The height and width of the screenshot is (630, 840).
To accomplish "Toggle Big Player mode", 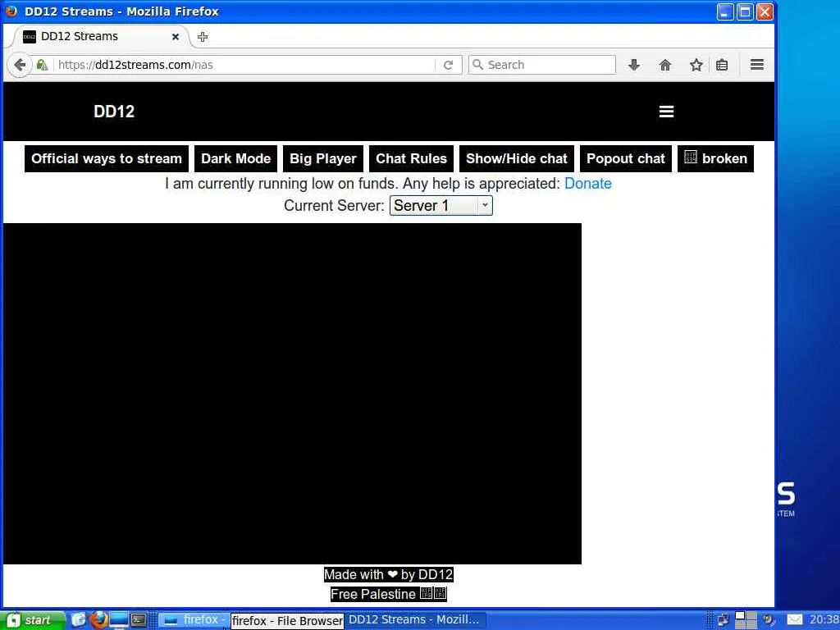I will pyautogui.click(x=323, y=158).
